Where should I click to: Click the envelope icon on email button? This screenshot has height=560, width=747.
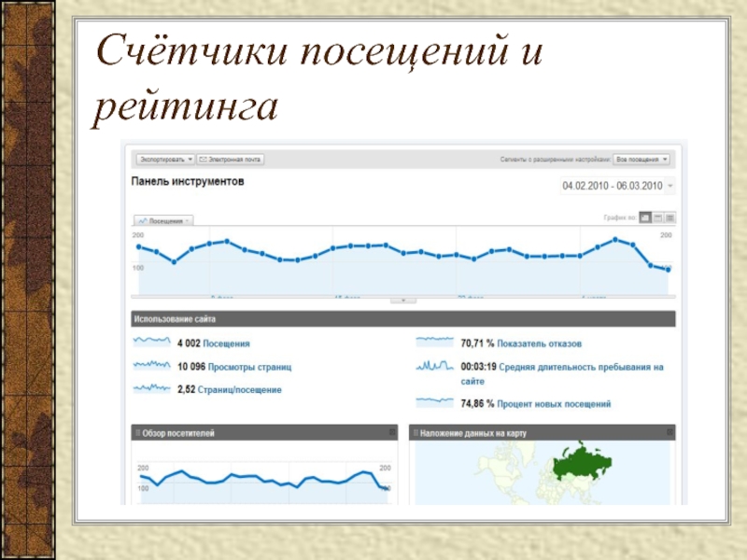click(203, 159)
